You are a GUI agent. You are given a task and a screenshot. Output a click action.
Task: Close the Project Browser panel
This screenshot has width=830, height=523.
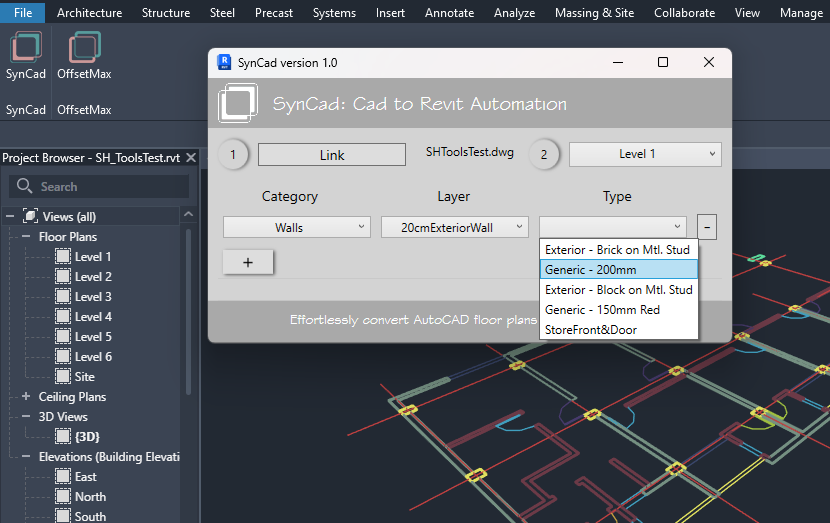(x=191, y=158)
